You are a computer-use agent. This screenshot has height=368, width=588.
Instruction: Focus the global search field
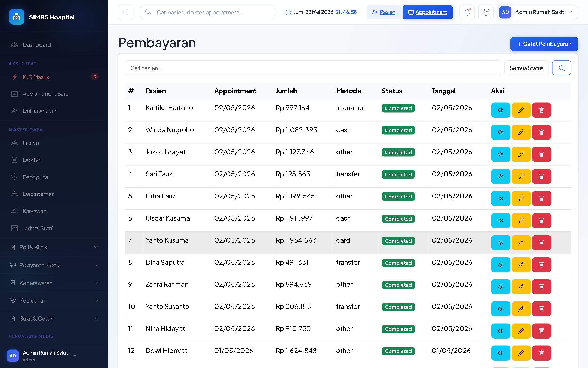pos(208,12)
